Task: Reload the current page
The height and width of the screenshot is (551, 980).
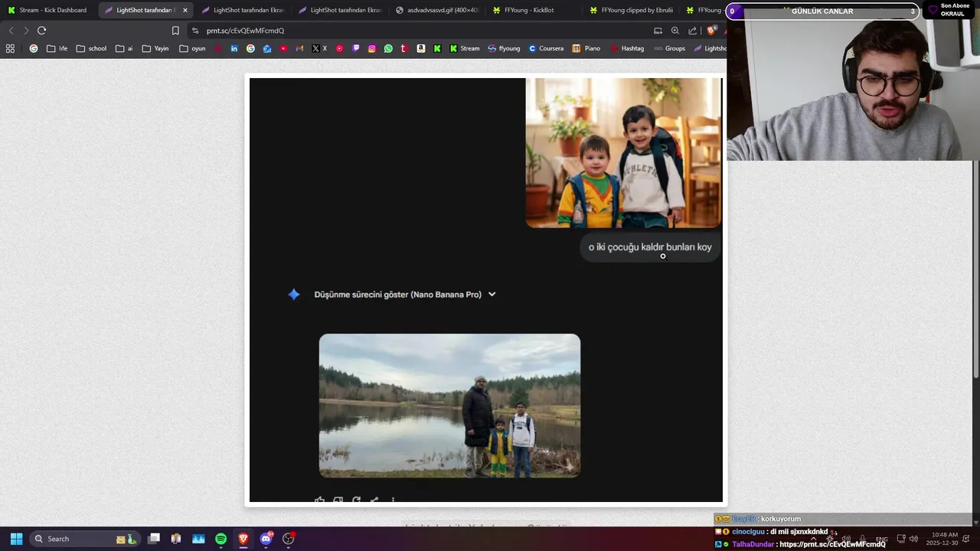Action: coord(41,31)
